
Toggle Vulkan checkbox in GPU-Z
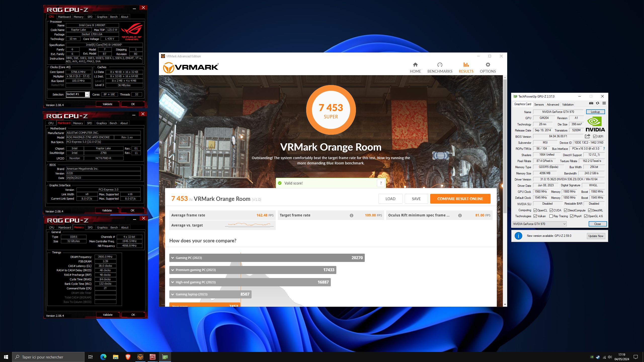tap(535, 216)
